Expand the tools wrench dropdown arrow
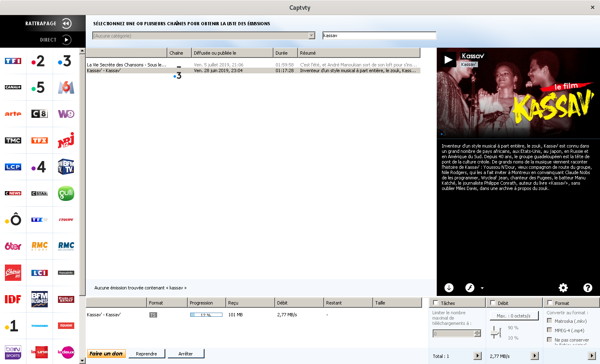 [x=482, y=288]
